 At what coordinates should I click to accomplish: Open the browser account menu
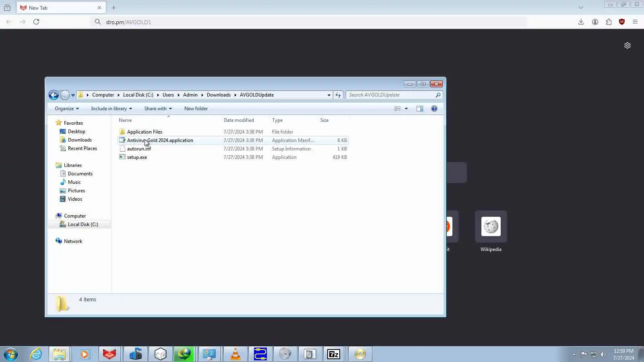click(595, 22)
